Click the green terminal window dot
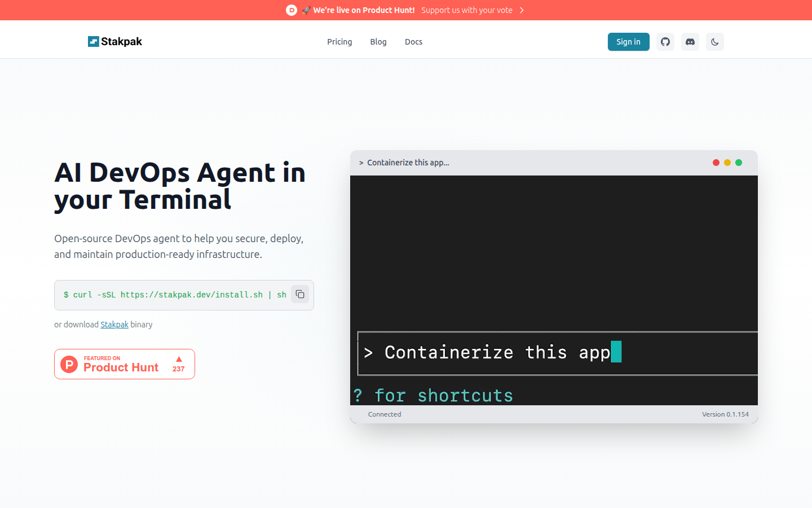 [739, 163]
